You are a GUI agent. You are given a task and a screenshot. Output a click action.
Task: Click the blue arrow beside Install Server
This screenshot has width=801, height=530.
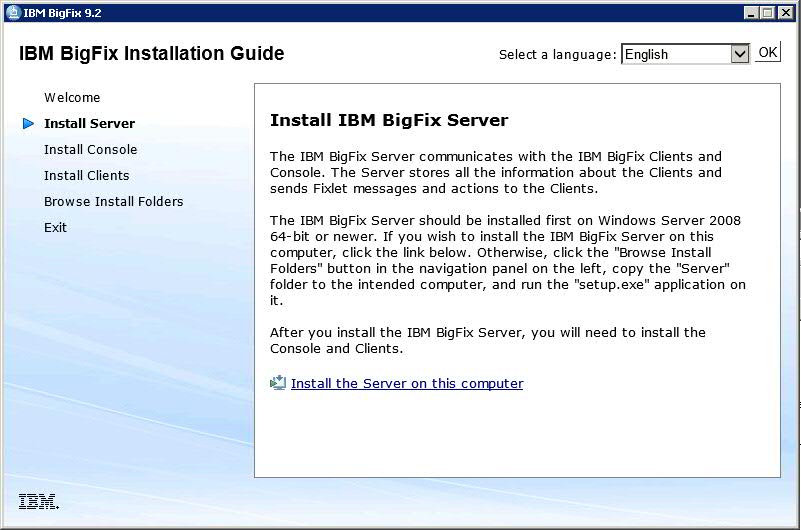tap(29, 124)
